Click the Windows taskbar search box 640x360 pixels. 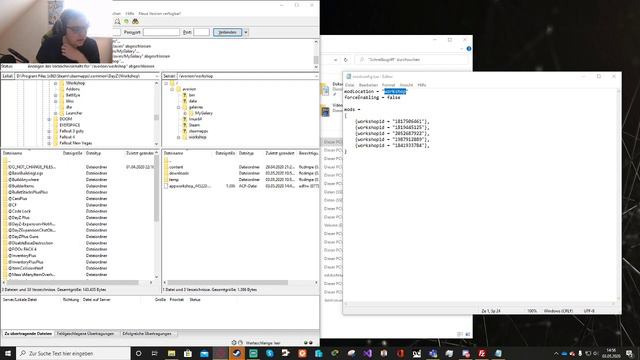pos(73,353)
